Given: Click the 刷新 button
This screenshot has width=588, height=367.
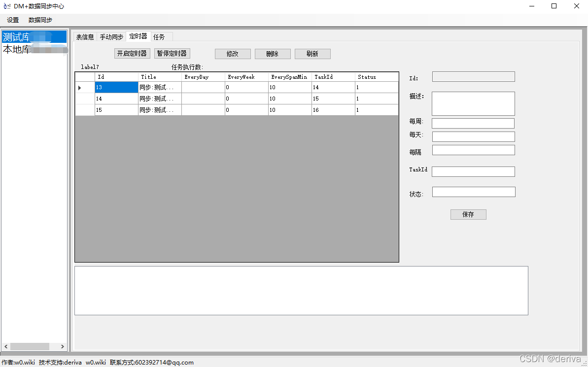Looking at the screenshot, I should pyautogui.click(x=312, y=54).
